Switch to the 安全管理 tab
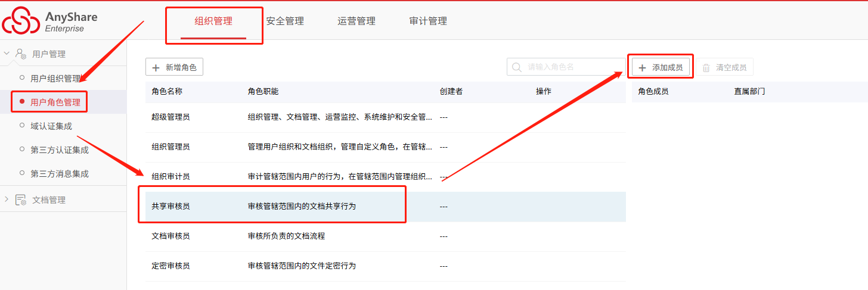The height and width of the screenshot is (290, 868). [x=285, y=21]
